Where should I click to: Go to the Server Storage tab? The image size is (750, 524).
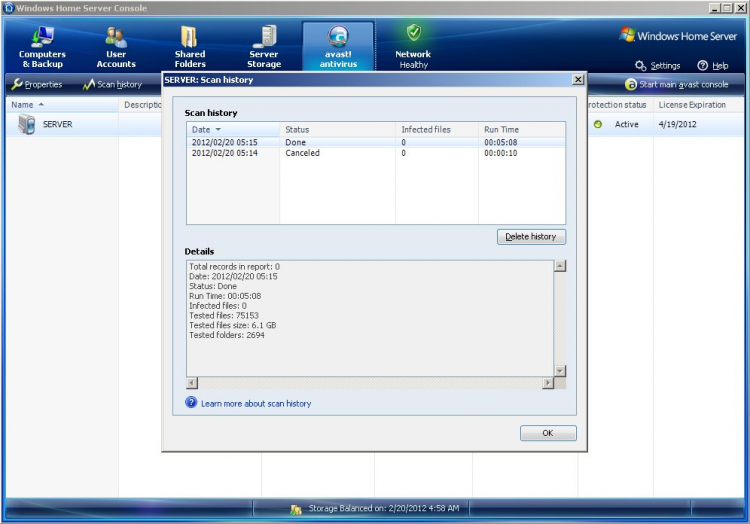pos(264,47)
